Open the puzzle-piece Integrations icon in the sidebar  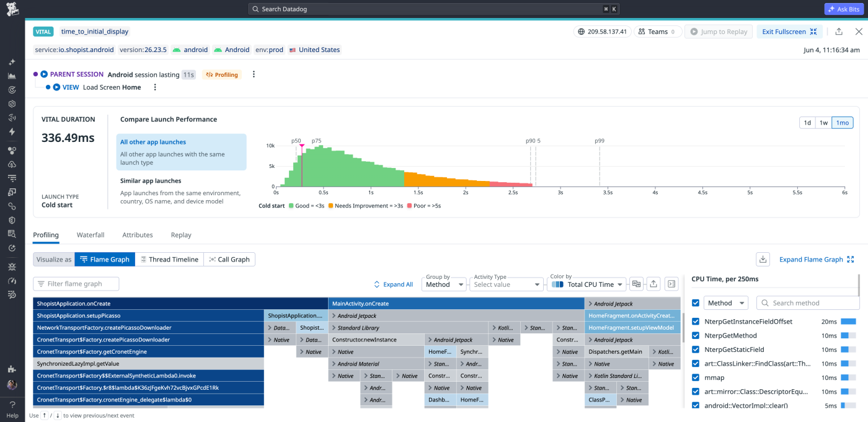click(12, 369)
